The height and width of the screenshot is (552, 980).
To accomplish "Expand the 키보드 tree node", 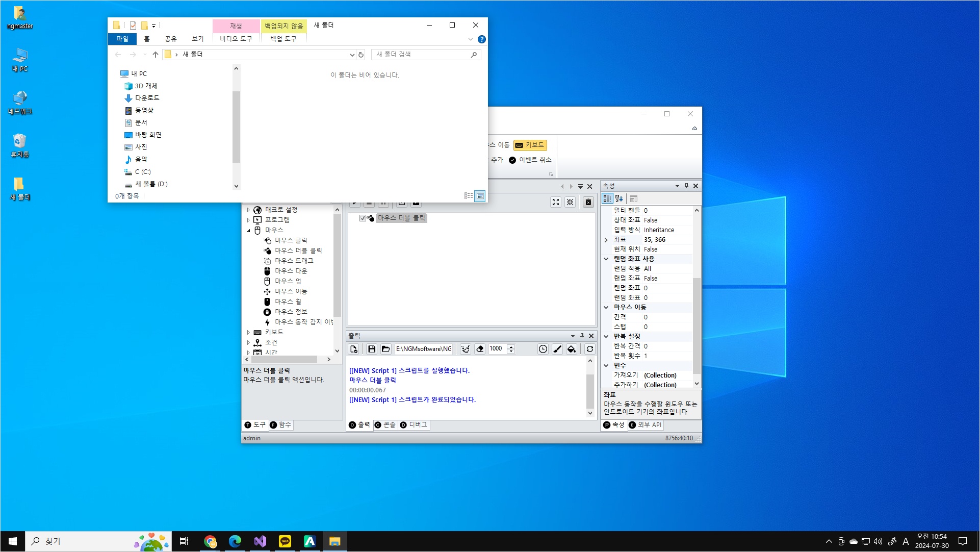I will (x=248, y=332).
